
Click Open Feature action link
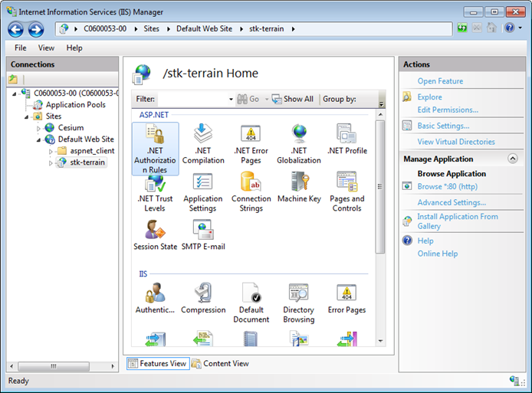tap(440, 81)
